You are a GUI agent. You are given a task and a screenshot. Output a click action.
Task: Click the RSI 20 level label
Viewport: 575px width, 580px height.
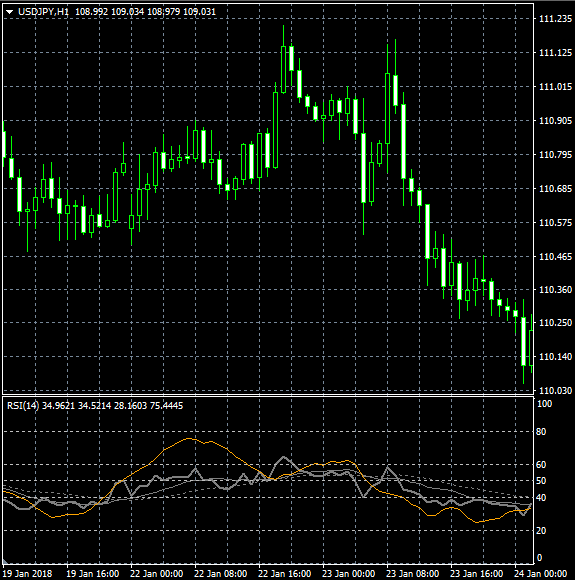pyautogui.click(x=541, y=531)
